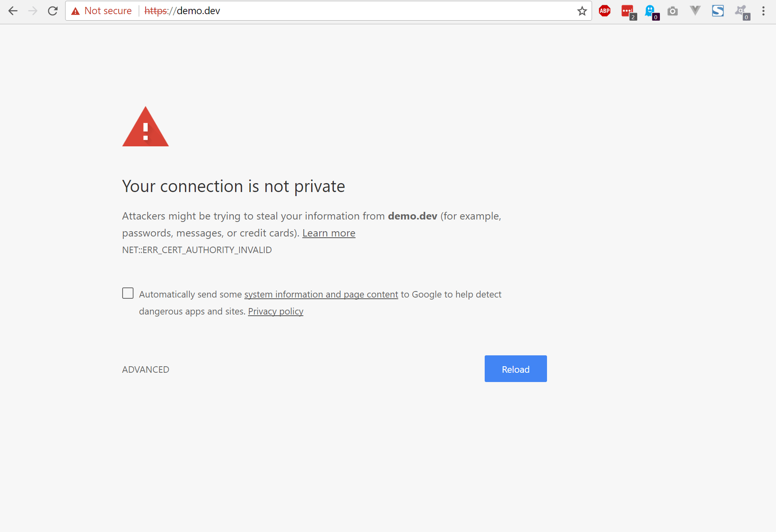Expand the ADVANCED section
776x532 pixels.
click(x=146, y=369)
